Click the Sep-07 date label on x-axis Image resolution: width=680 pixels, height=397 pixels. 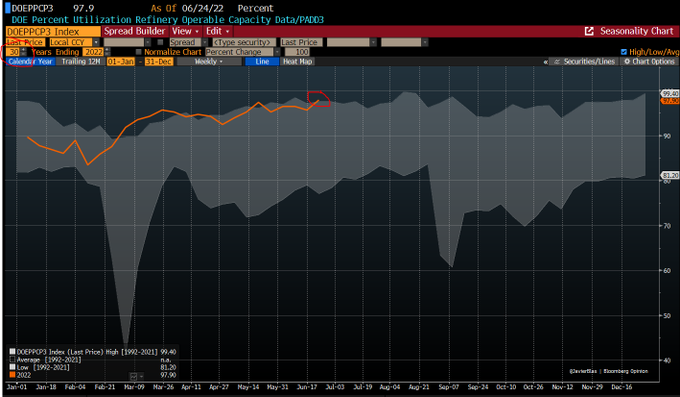click(x=448, y=387)
